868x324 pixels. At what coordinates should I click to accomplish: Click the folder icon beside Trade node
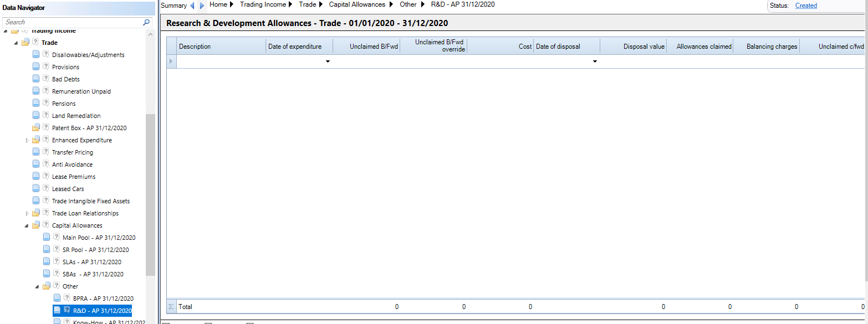point(25,42)
